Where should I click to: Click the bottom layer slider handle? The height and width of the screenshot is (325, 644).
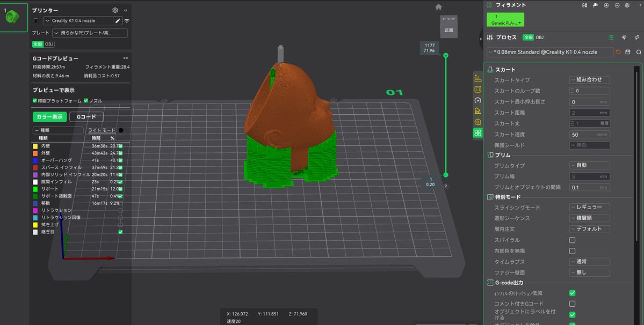pos(446,175)
